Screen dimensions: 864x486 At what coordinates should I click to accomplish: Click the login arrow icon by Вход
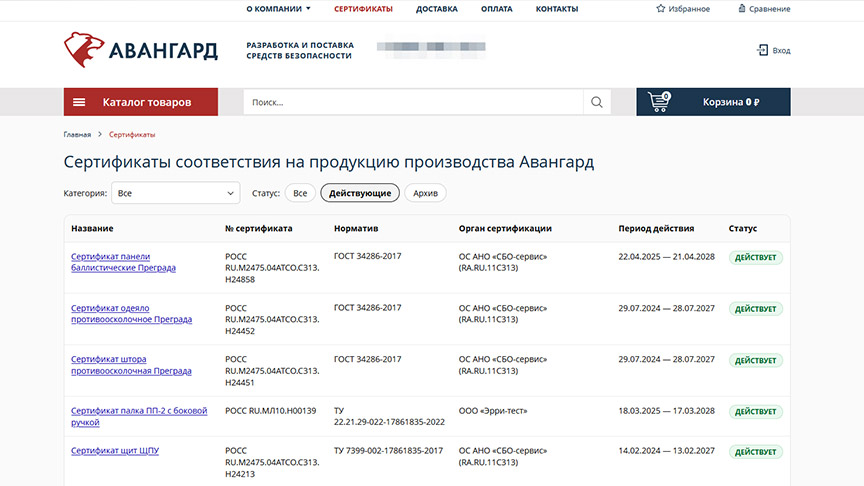(x=762, y=50)
